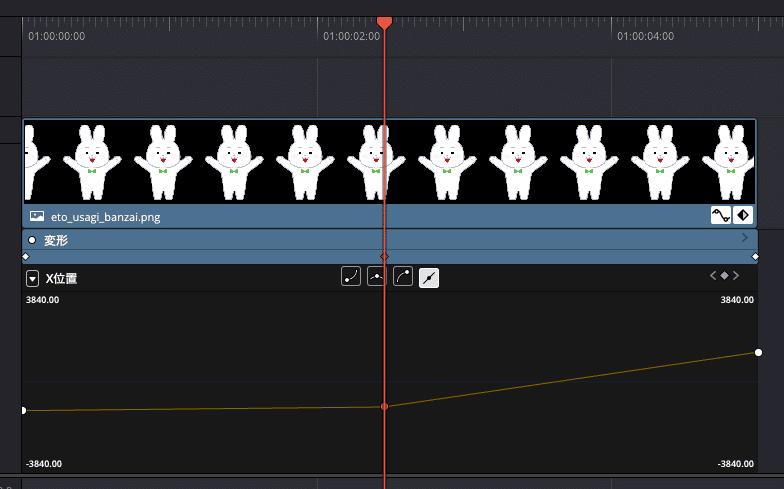Expand the 変形 track chevron
The height and width of the screenshot is (489, 784).
point(744,238)
